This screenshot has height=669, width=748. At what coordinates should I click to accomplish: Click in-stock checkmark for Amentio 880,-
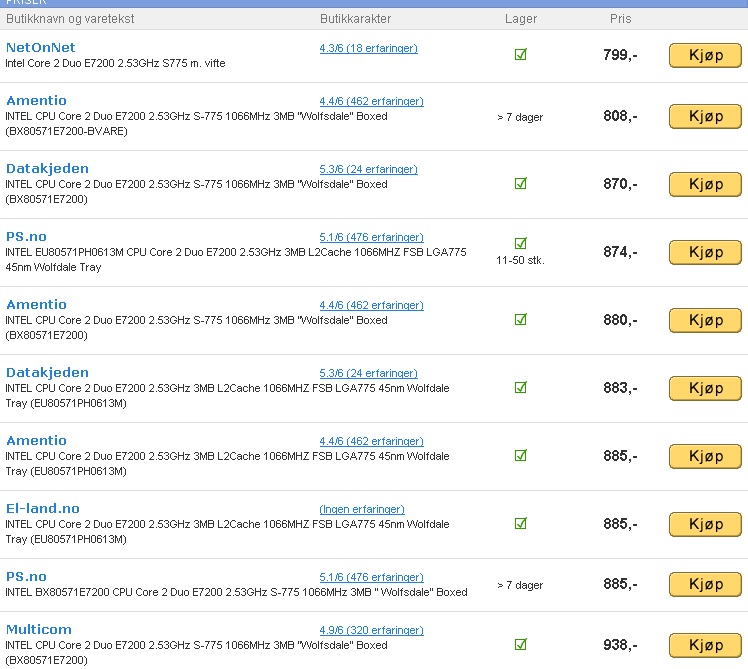pos(520,319)
